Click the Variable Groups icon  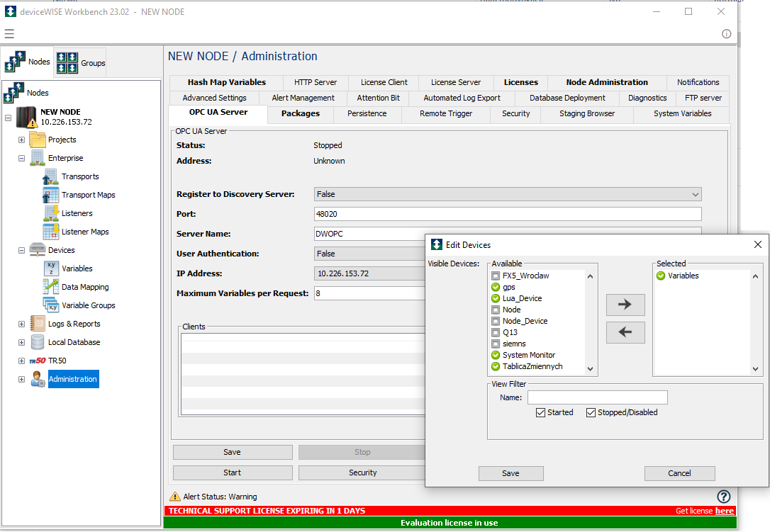(50, 305)
